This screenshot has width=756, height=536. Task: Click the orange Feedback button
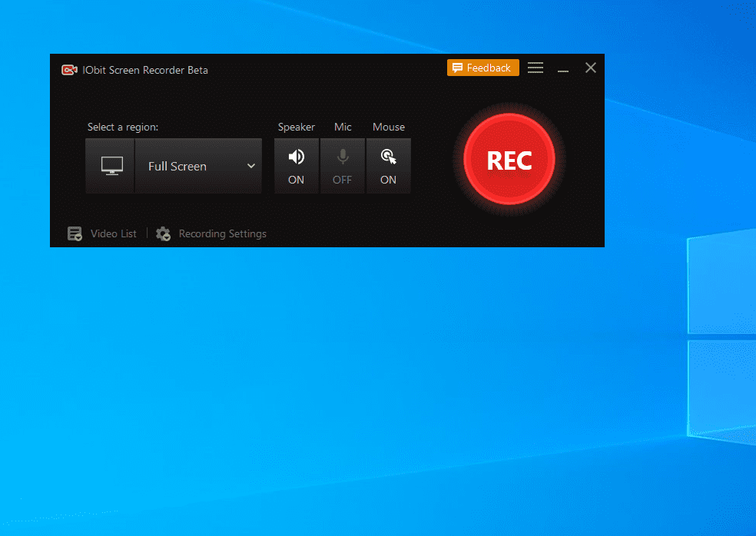point(482,68)
